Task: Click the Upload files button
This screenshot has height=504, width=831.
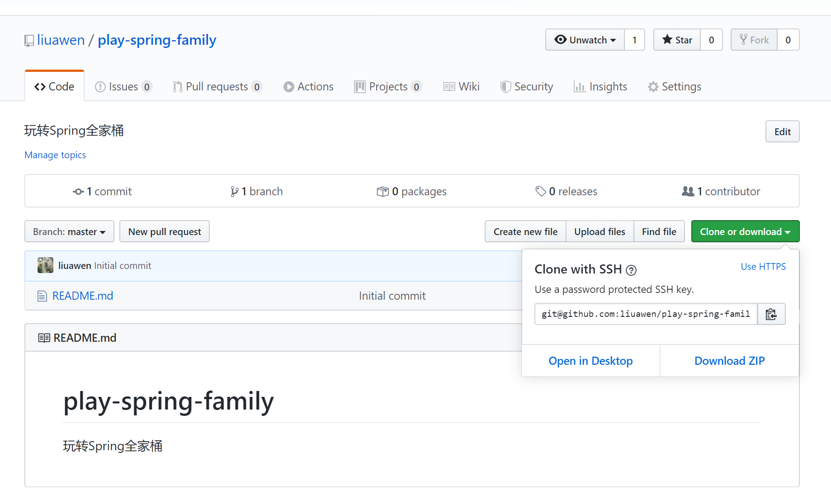Action: 600,231
